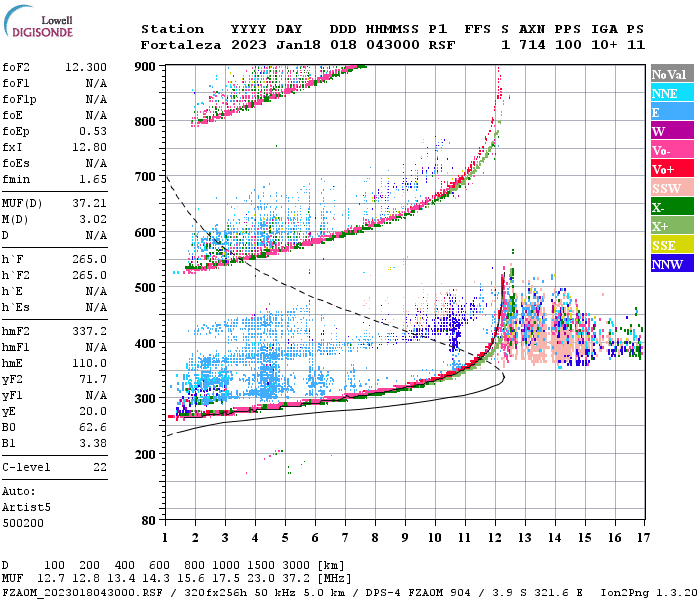Image resolution: width=700 pixels, height=600 pixels.
Task: Click the time 043000 in header
Action: (x=393, y=45)
